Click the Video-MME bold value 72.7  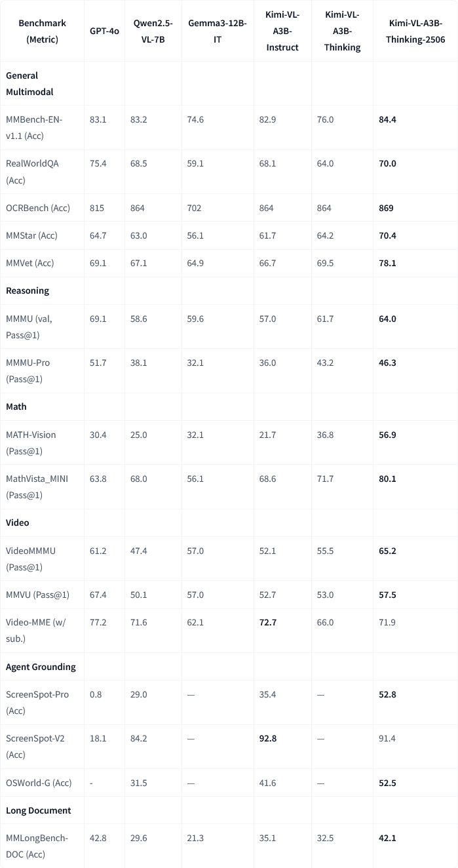pyautogui.click(x=267, y=622)
